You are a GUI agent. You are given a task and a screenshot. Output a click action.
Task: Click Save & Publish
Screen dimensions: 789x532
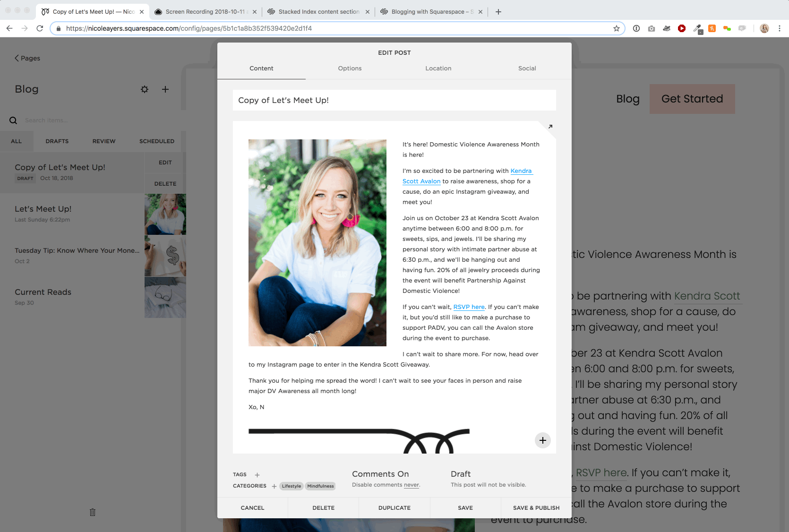pos(536,508)
